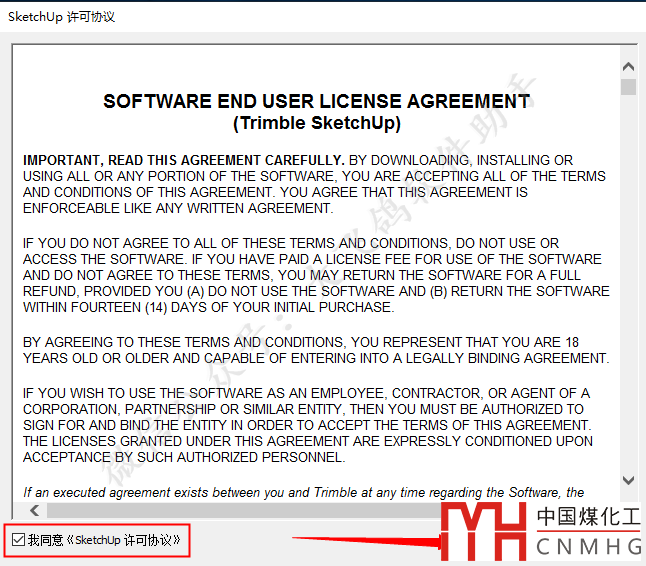Click the (Trimble SketchUp) subtitle
This screenshot has width=646, height=566.
(316, 123)
